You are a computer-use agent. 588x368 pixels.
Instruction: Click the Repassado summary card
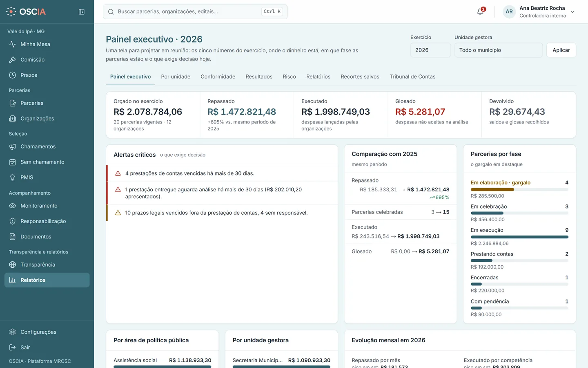(x=247, y=115)
